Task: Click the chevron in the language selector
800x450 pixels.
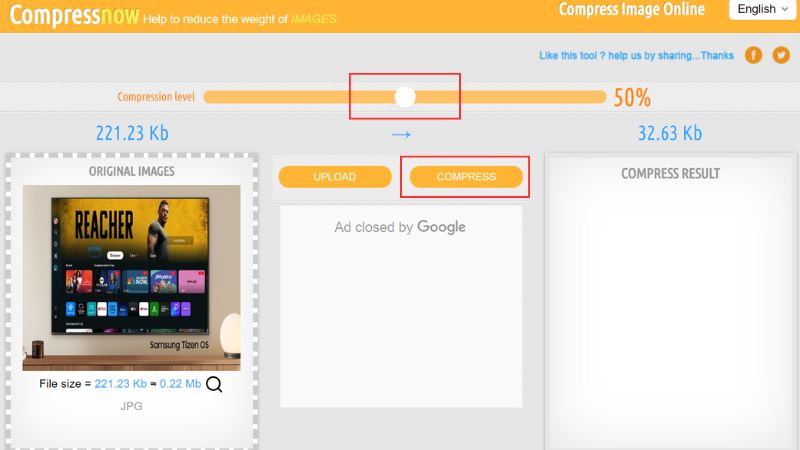Action: (x=785, y=9)
